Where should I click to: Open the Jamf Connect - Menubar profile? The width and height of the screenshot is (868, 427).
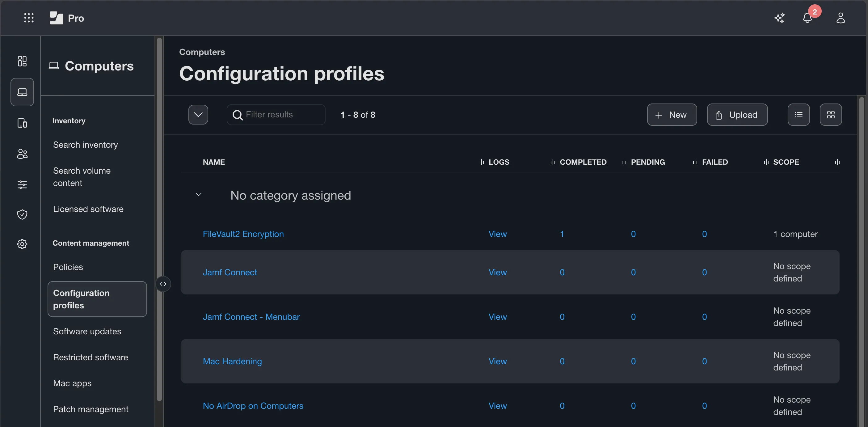(251, 317)
